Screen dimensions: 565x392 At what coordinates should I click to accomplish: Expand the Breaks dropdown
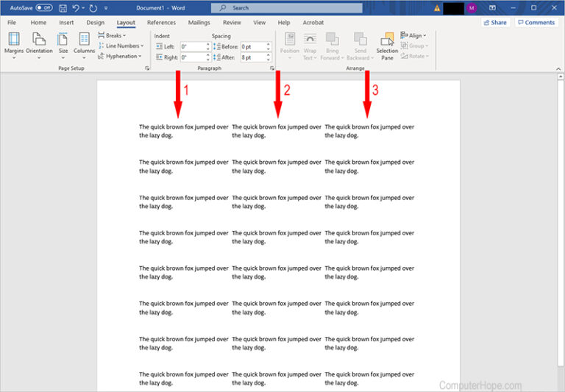(x=112, y=35)
